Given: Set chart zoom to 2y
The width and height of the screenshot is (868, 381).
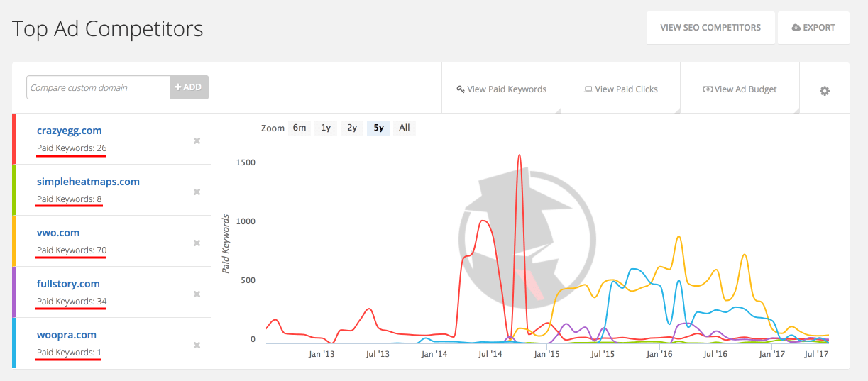Looking at the screenshot, I should coord(351,128).
